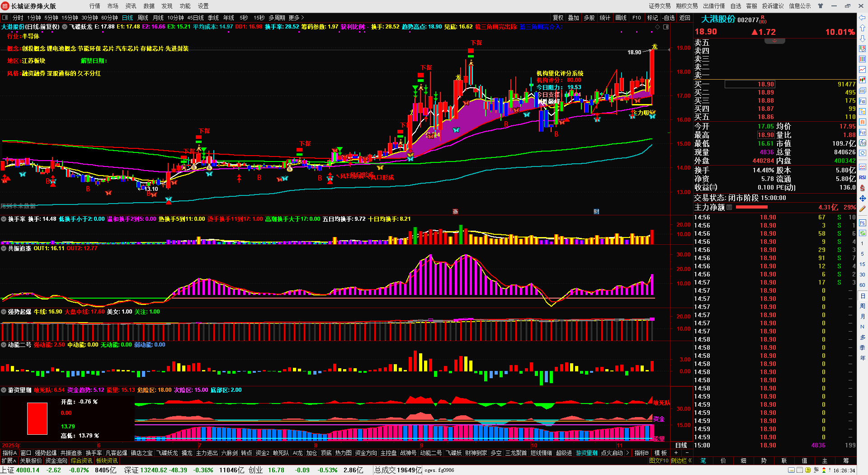Toggle the 动能二号 indicator panel circle

point(4,345)
